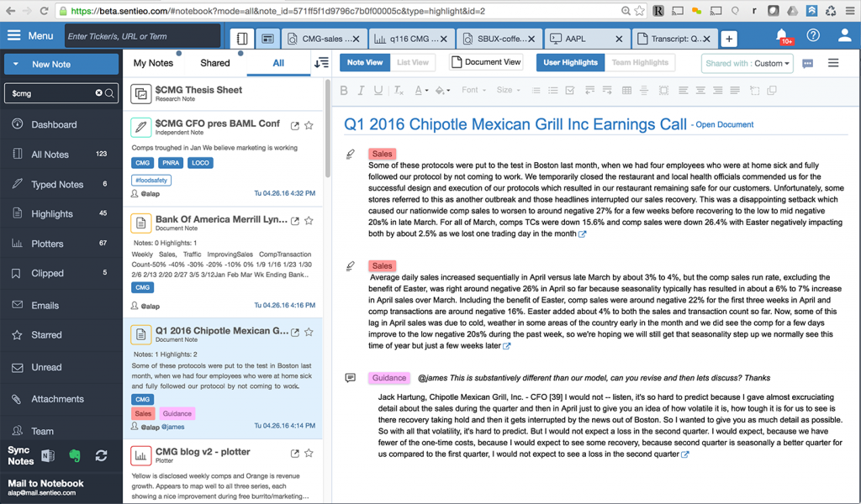
Task: Show Team Highlights
Action: [640, 62]
